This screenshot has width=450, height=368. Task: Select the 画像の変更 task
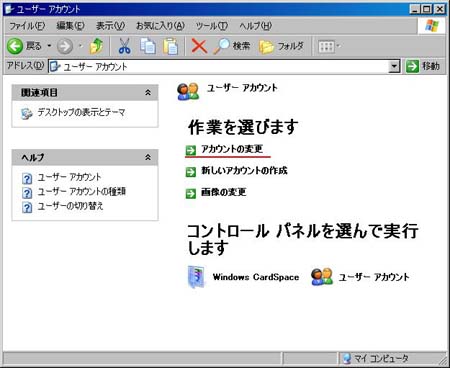coord(224,192)
